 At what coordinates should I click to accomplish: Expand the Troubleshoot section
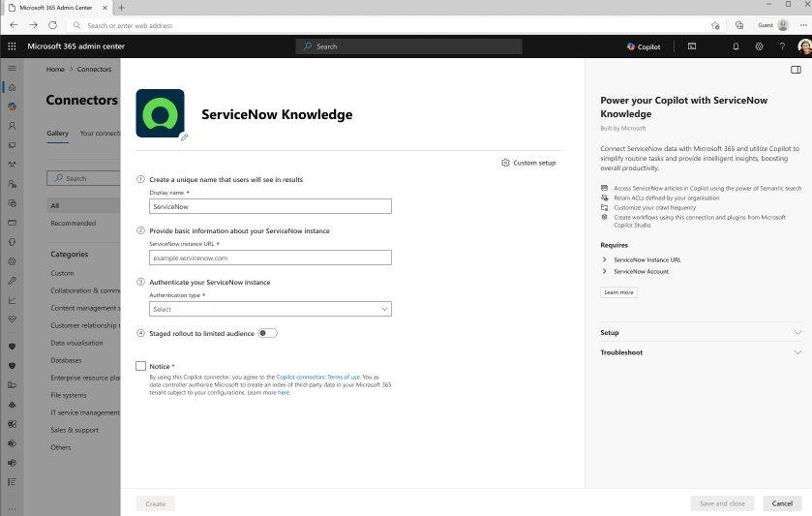pyautogui.click(x=701, y=352)
